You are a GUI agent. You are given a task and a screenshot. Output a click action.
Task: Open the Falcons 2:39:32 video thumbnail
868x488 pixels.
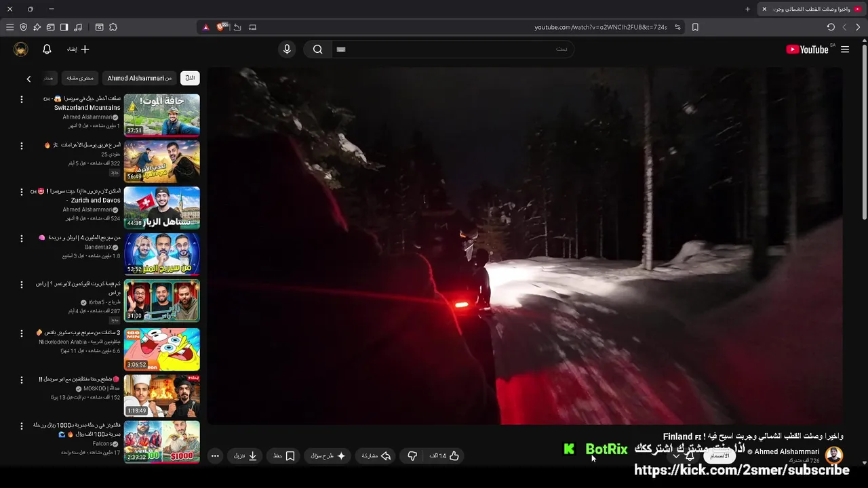click(x=161, y=442)
